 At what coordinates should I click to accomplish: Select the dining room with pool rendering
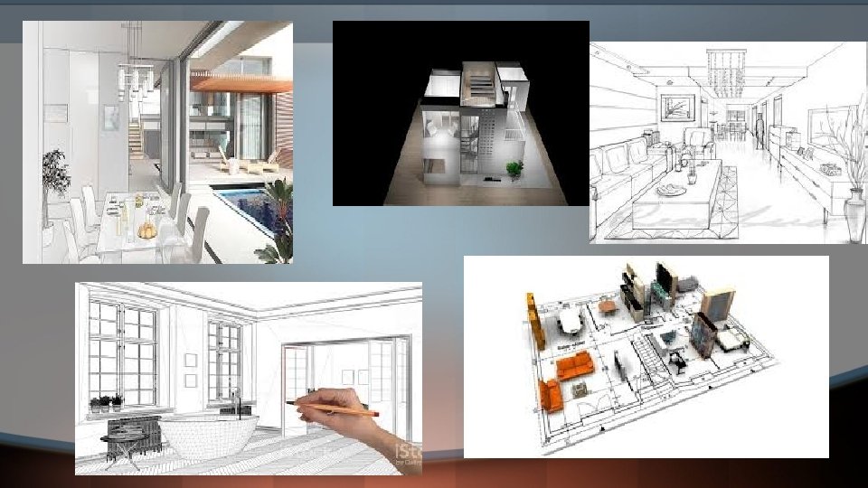(x=157, y=142)
